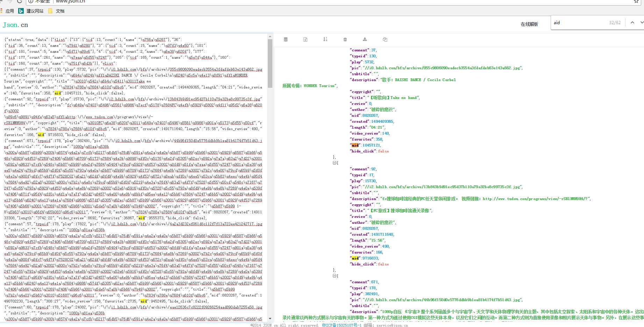The width and height of the screenshot is (644, 327).
Task: Click the length value "04:21"
Action: click(x=376, y=127)
